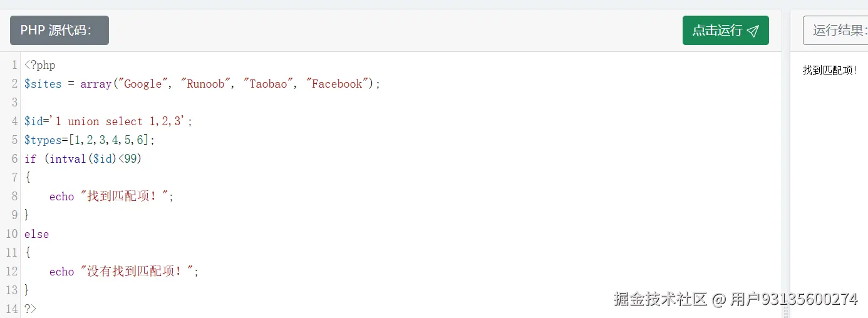Click the closing ?> PHP tag
Screen dimensions: 868x318
pyautogui.click(x=30, y=309)
